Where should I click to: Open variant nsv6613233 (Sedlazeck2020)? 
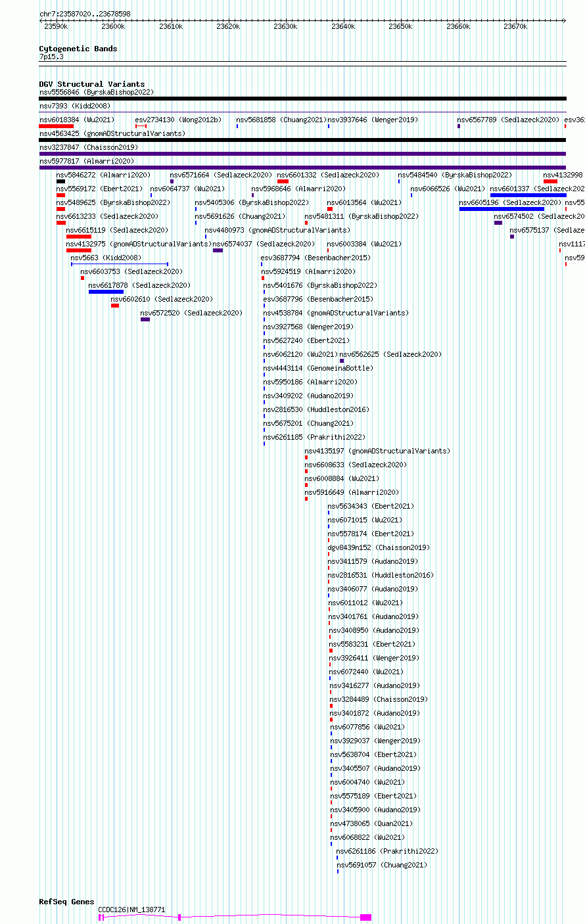[107, 216]
